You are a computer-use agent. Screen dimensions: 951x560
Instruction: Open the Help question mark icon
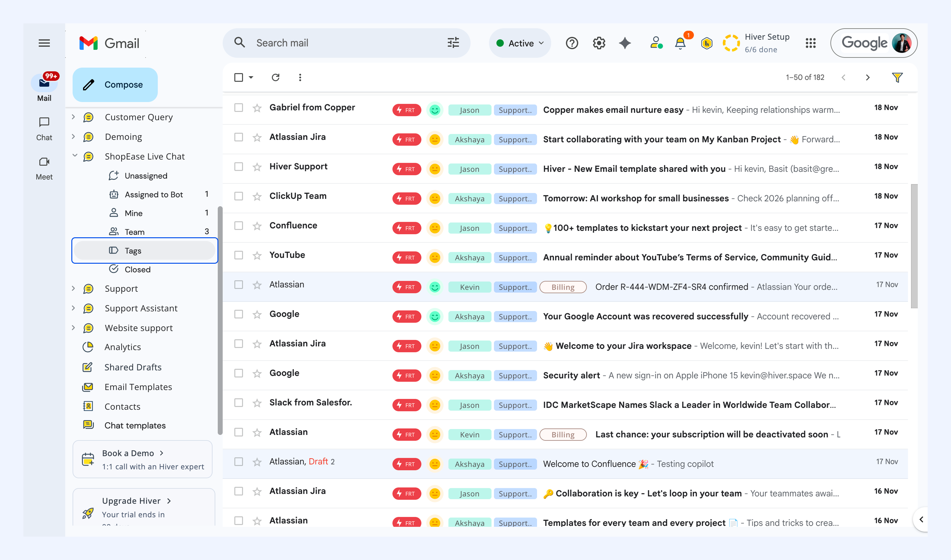[x=571, y=43]
